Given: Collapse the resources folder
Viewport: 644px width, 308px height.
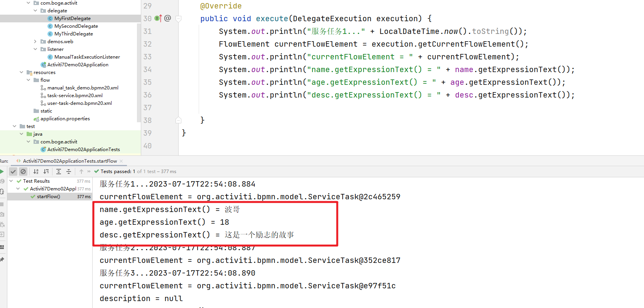Looking at the screenshot, I should 21,72.
